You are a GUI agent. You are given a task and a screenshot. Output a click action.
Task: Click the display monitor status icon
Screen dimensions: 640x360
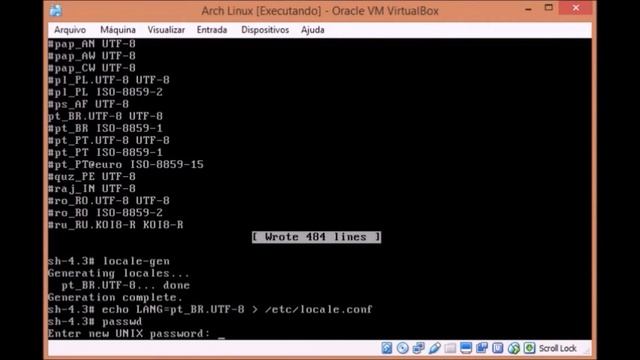click(x=466, y=348)
